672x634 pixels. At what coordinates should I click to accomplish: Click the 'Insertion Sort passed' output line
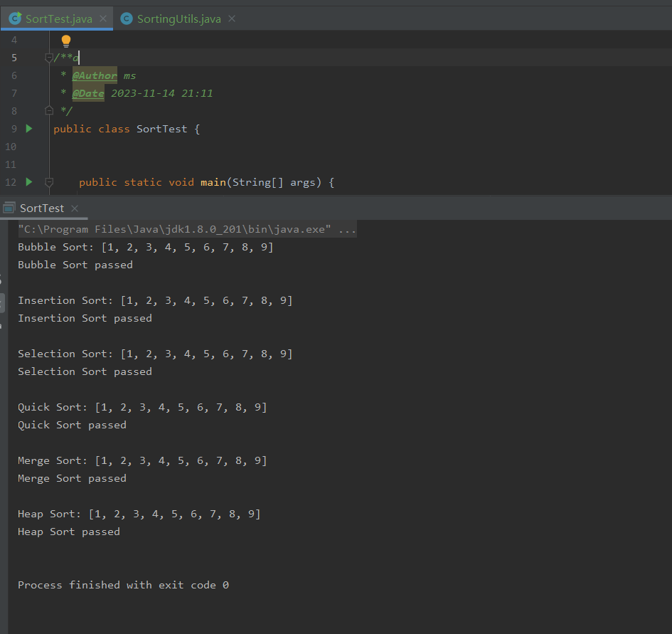(x=85, y=318)
